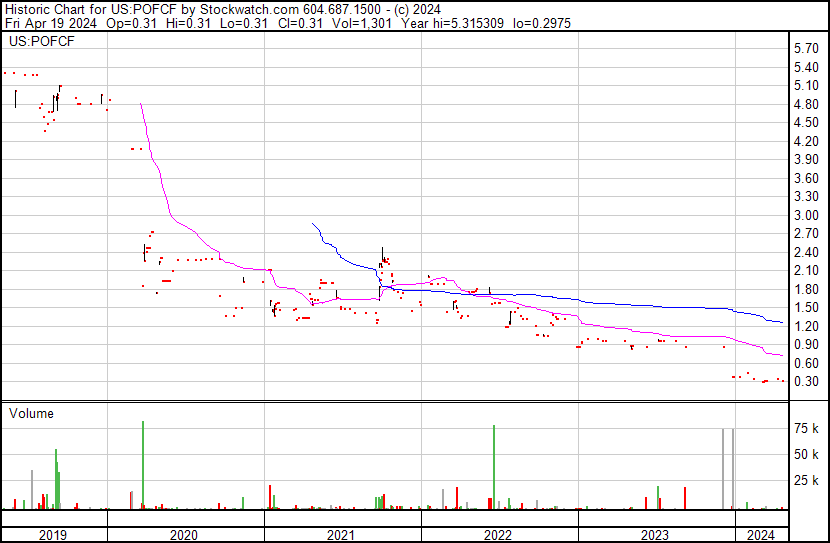Click the 0.30 price axis label
830x543 pixels.
point(807,382)
